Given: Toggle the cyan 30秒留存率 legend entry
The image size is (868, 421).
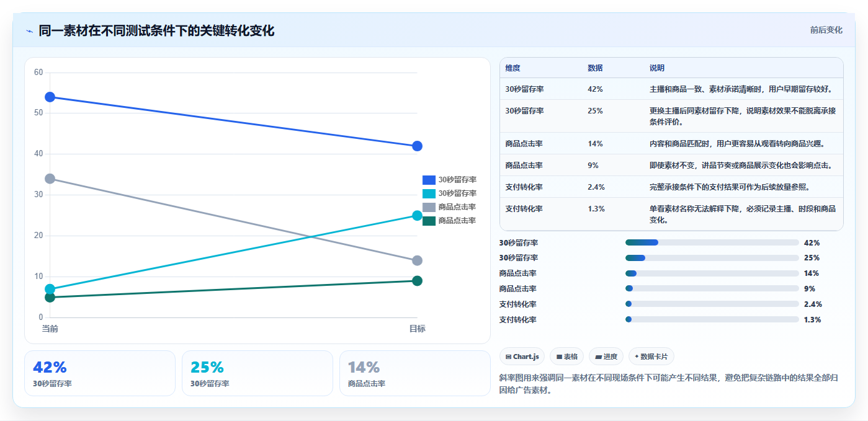Looking at the screenshot, I should click(449, 193).
